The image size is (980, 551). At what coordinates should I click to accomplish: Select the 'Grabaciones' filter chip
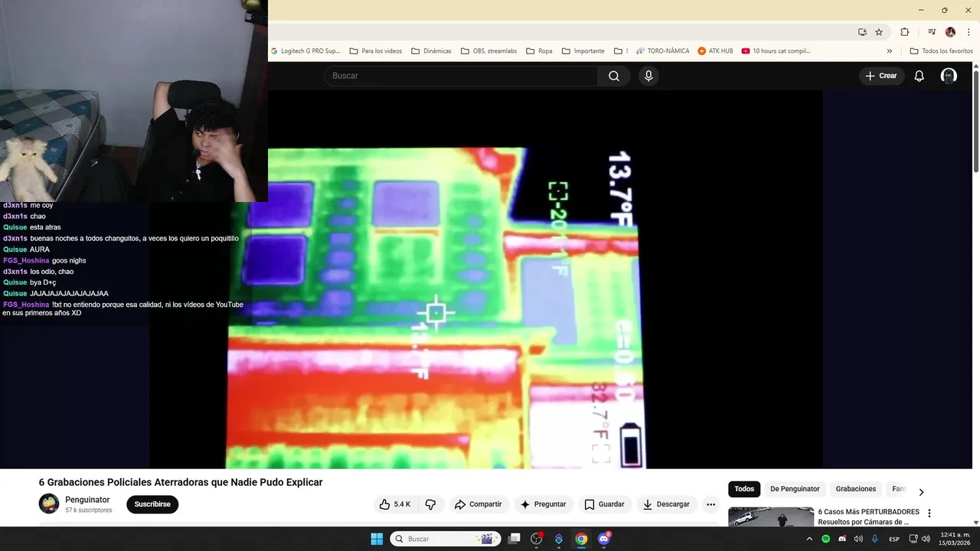tap(856, 489)
